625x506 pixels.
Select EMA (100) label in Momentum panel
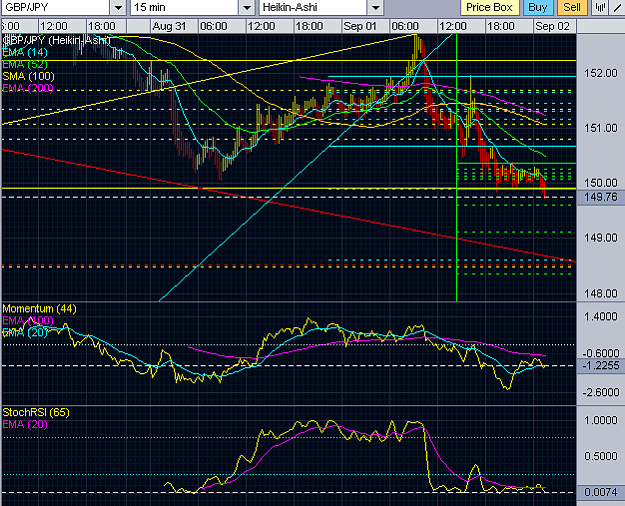pyautogui.click(x=28, y=320)
